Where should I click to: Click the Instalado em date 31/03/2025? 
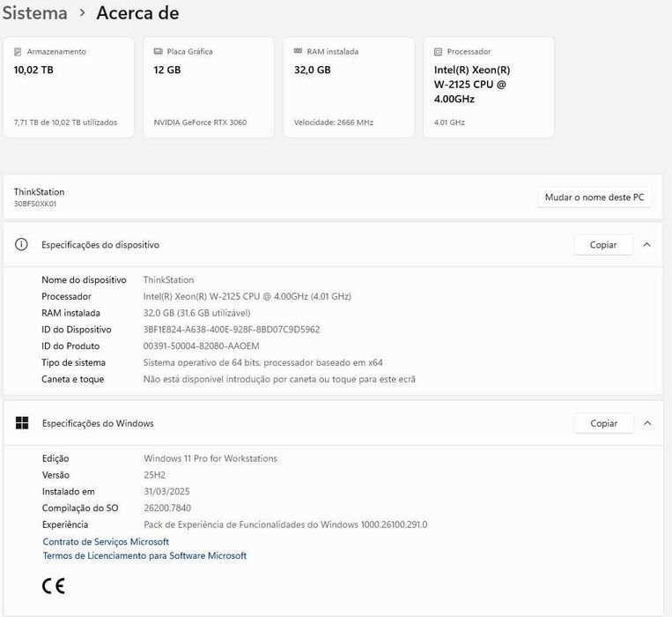(x=166, y=491)
